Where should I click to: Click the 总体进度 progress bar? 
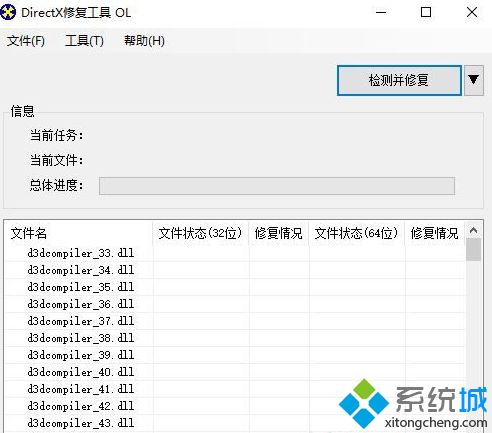(x=277, y=186)
